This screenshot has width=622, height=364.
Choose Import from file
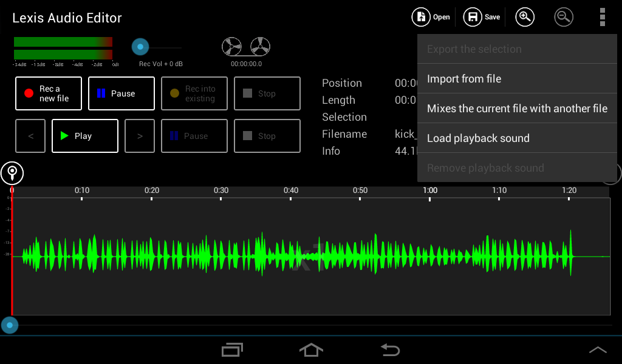(518, 78)
